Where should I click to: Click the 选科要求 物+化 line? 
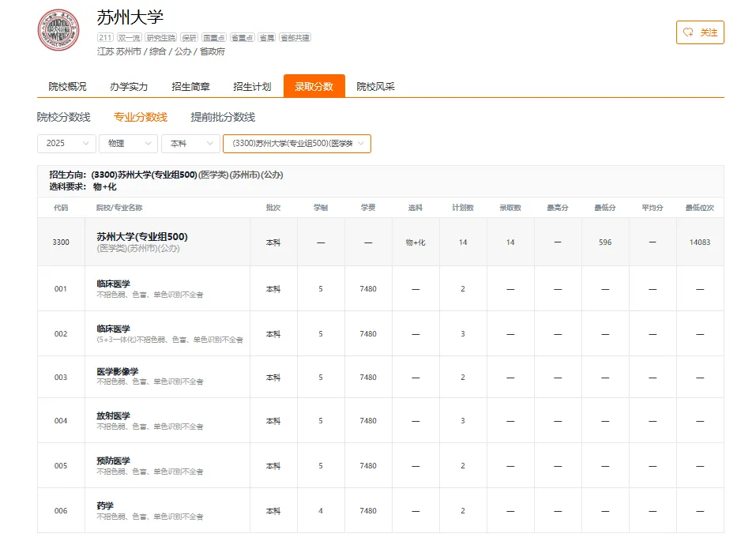click(82, 187)
